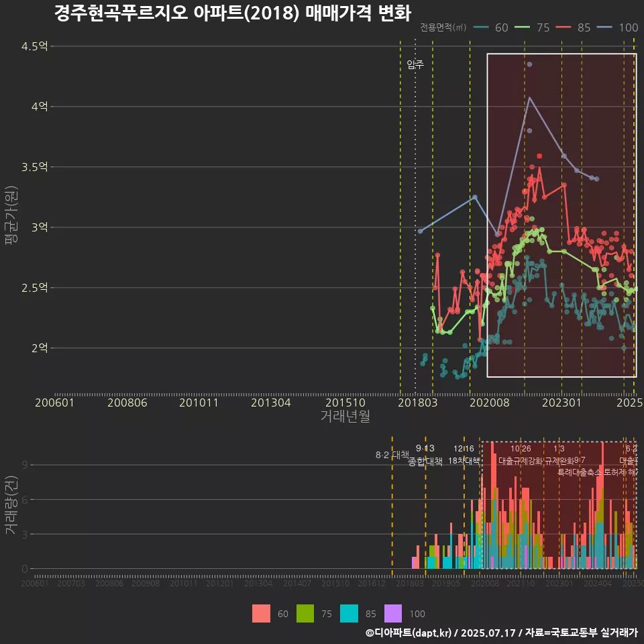This screenshot has height=644, width=644.
Task: Click the 4억 y-axis label
Action: click(x=40, y=107)
